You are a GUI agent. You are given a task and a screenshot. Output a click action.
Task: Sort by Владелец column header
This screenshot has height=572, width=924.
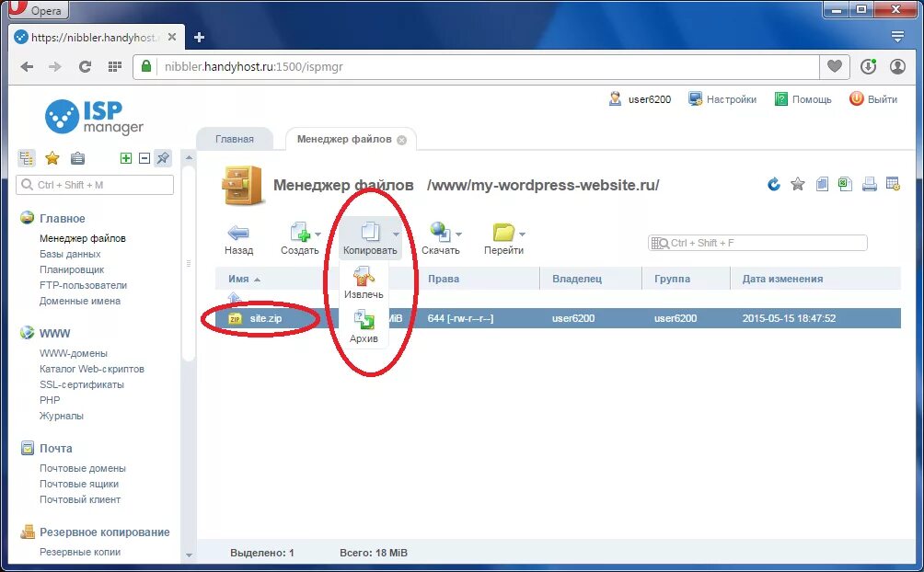click(577, 280)
